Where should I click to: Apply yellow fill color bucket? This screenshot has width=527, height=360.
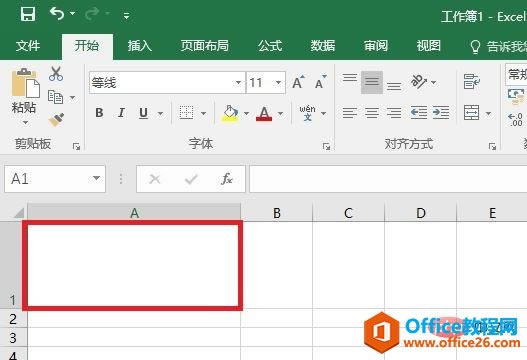tap(230, 113)
